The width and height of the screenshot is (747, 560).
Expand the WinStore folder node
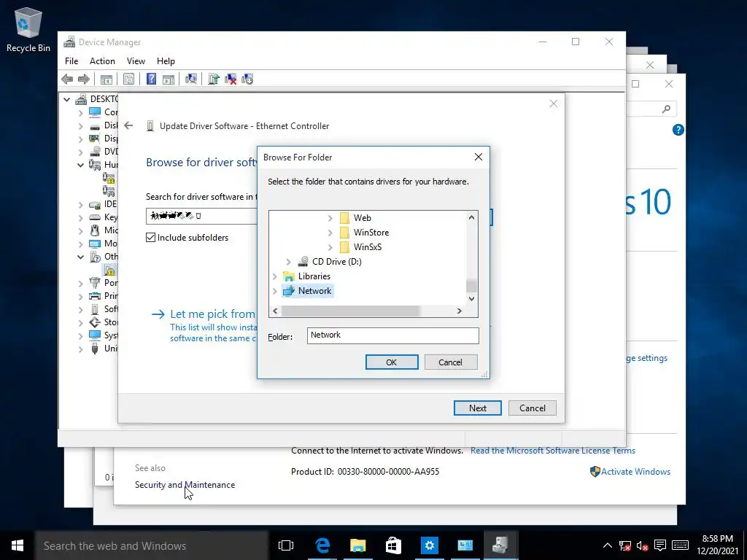tap(330, 233)
